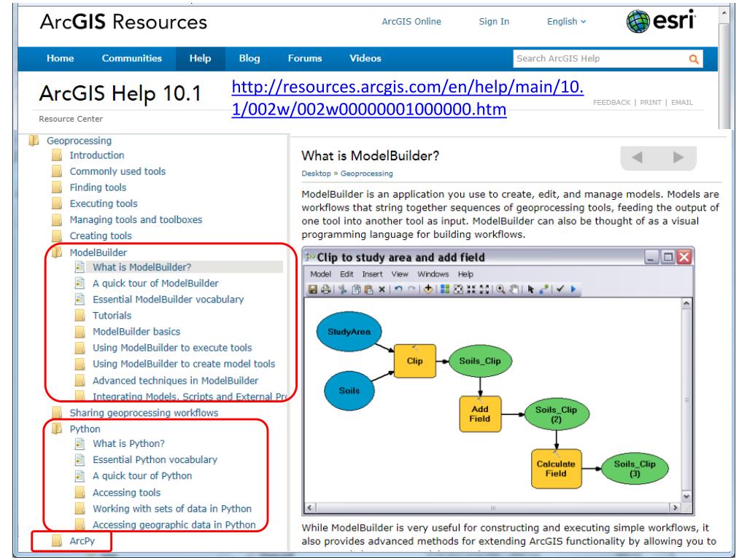747x560 pixels.
Task: Click the ArcGIS Online link
Action: tap(411, 21)
